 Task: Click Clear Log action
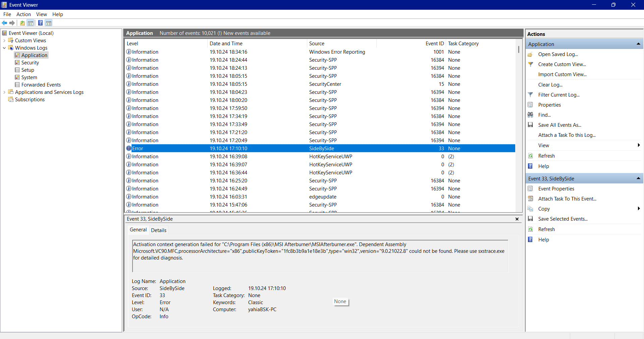tap(550, 85)
